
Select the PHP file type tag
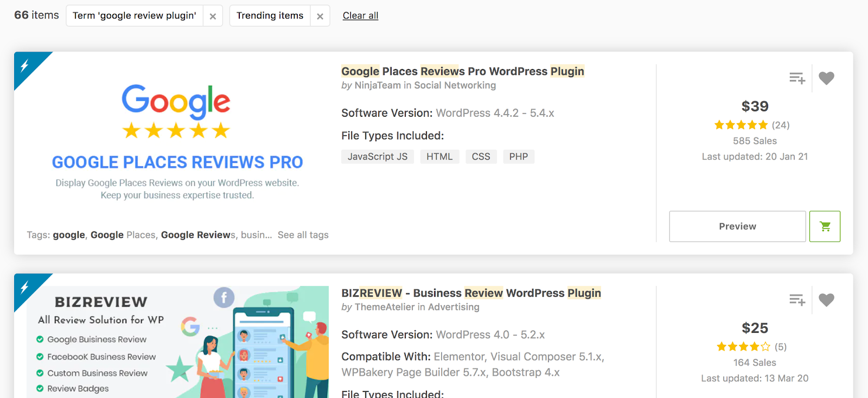(x=518, y=156)
